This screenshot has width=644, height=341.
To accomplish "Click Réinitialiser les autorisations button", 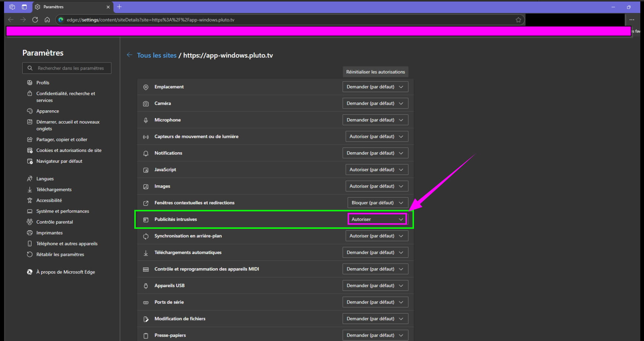I will (375, 72).
